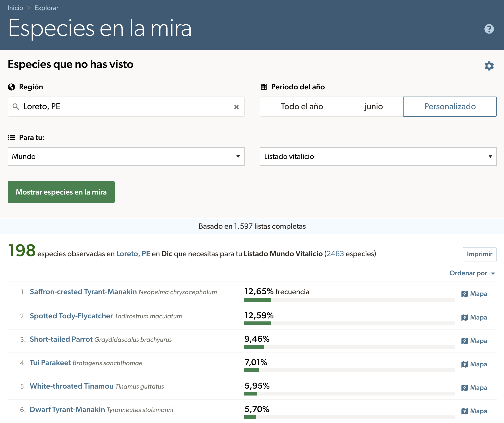Clear the Loreto, PE region field
The width and height of the screenshot is (504, 423).
(236, 107)
